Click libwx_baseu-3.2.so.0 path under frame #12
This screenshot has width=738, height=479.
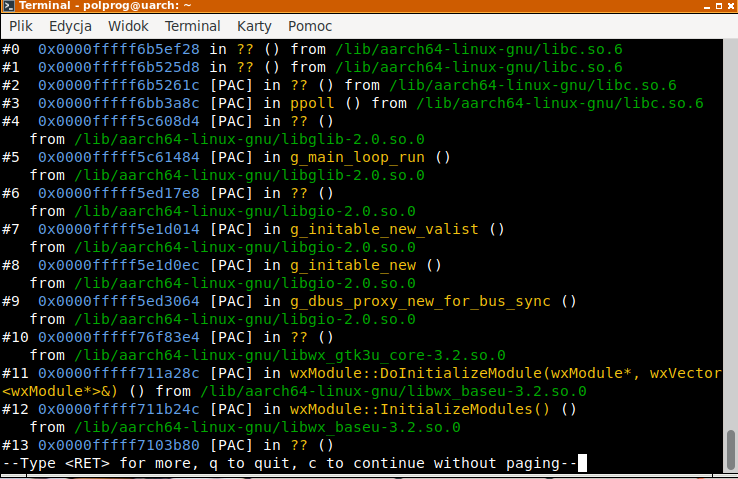(267, 427)
